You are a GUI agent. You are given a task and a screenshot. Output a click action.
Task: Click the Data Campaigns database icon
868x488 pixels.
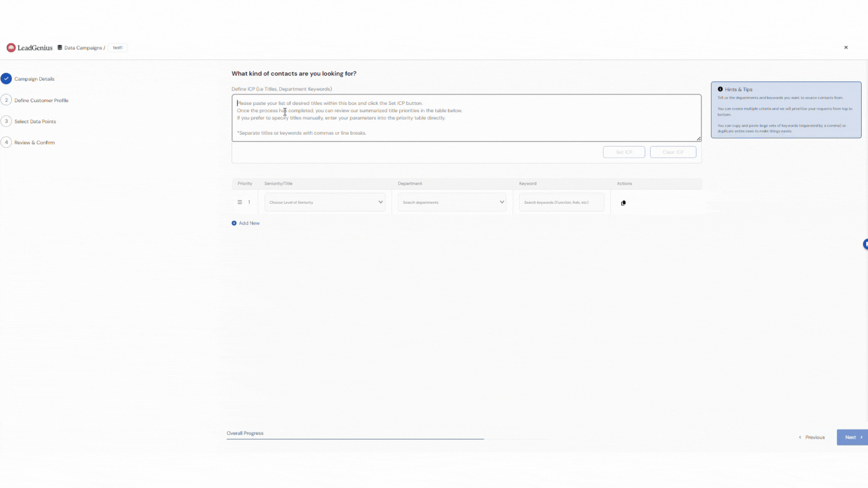[x=60, y=47]
